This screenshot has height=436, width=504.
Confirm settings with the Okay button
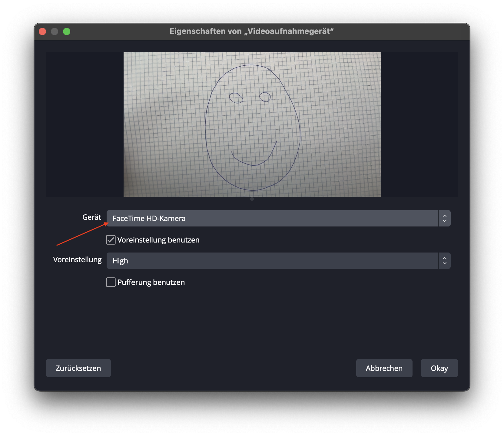[x=439, y=368]
